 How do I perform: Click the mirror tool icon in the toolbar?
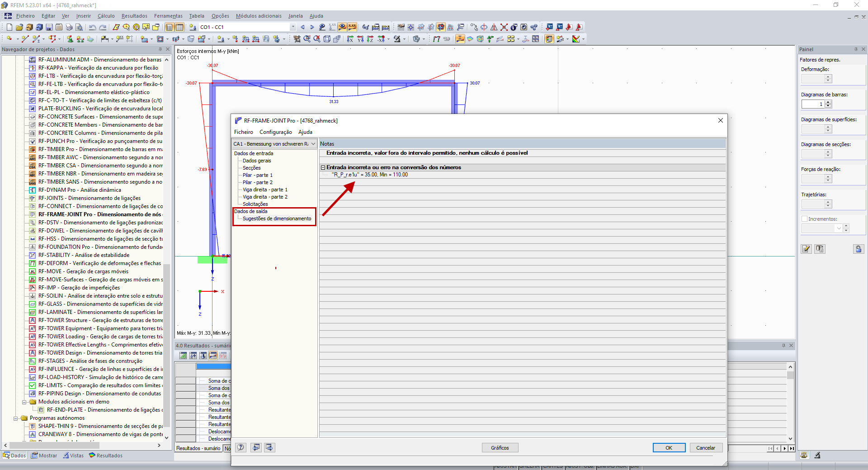[x=494, y=27]
